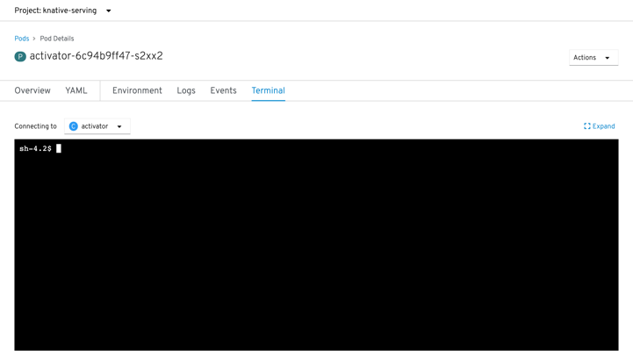Open the Project: knative-serving dropdown
Viewport: 633px width, 364px height.
click(62, 11)
